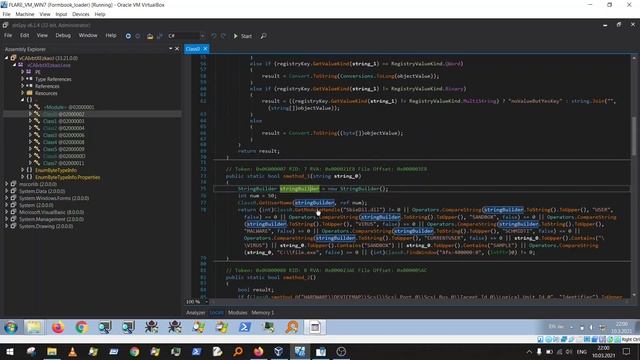Screen dimensions: 640x360
Task: Open the dnSpy Edit menu
Action: [x=24, y=36]
